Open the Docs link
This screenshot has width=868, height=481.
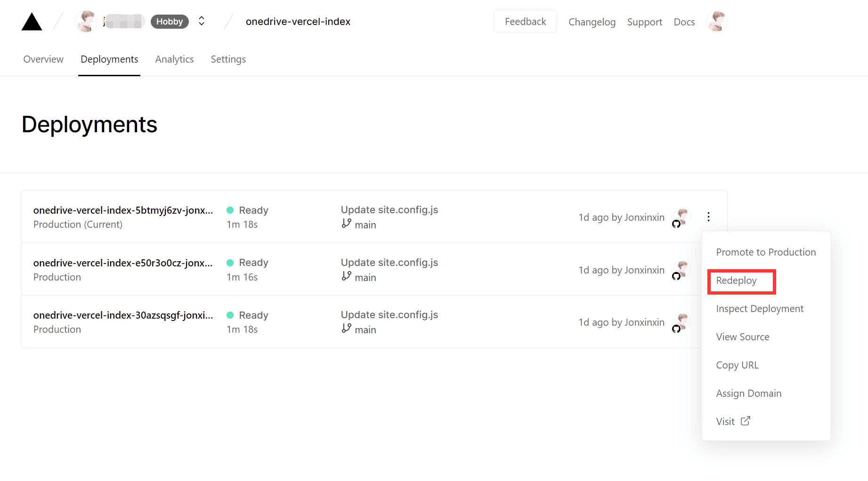[684, 22]
